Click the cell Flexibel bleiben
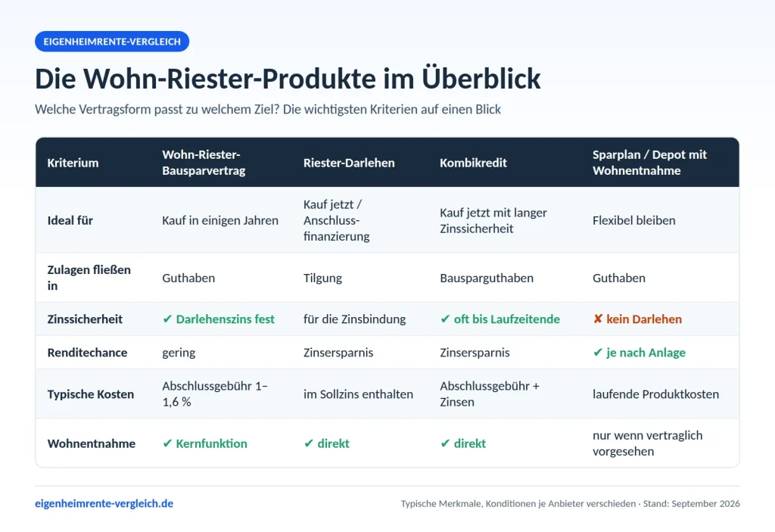Viewport: 775px width, 532px height. [x=633, y=220]
